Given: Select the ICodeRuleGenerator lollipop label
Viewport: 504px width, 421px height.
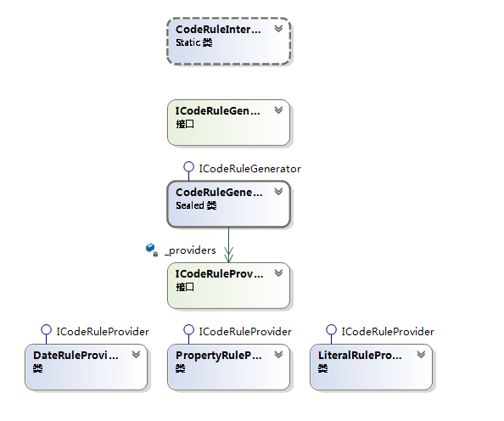Looking at the screenshot, I should point(249,169).
